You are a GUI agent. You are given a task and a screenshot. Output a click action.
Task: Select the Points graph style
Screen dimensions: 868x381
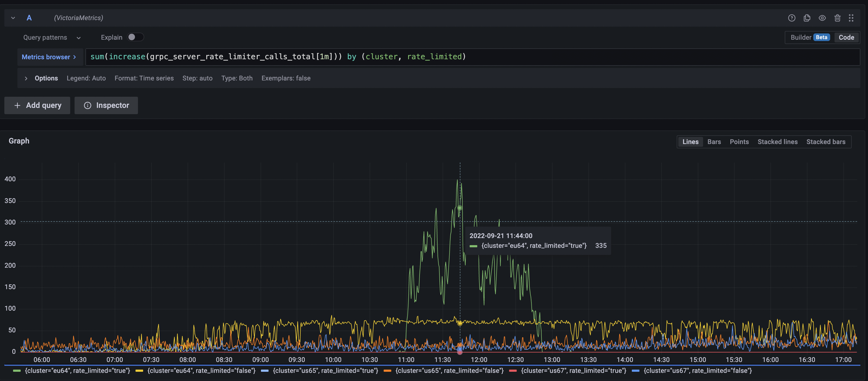(x=739, y=142)
